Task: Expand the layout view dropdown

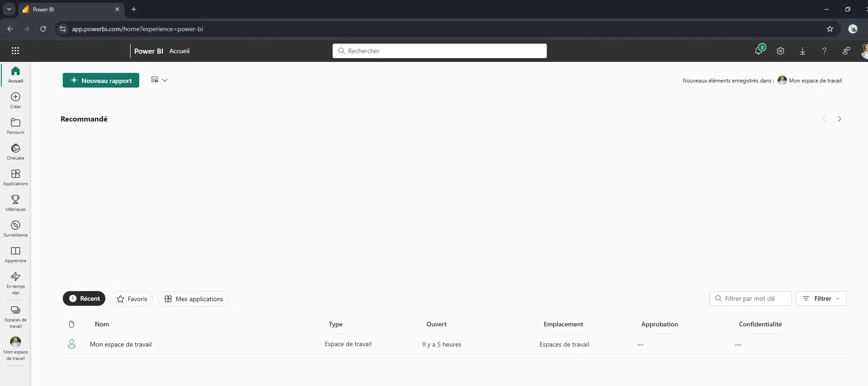Action: pos(159,80)
